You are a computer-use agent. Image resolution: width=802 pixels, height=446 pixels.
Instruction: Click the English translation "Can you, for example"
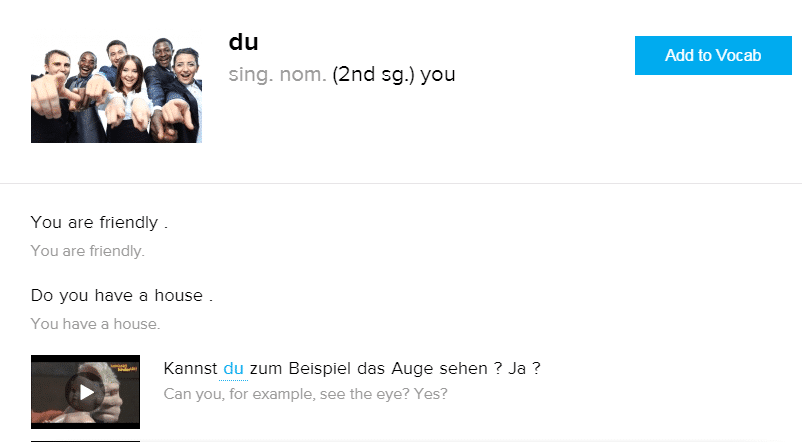pos(237,394)
